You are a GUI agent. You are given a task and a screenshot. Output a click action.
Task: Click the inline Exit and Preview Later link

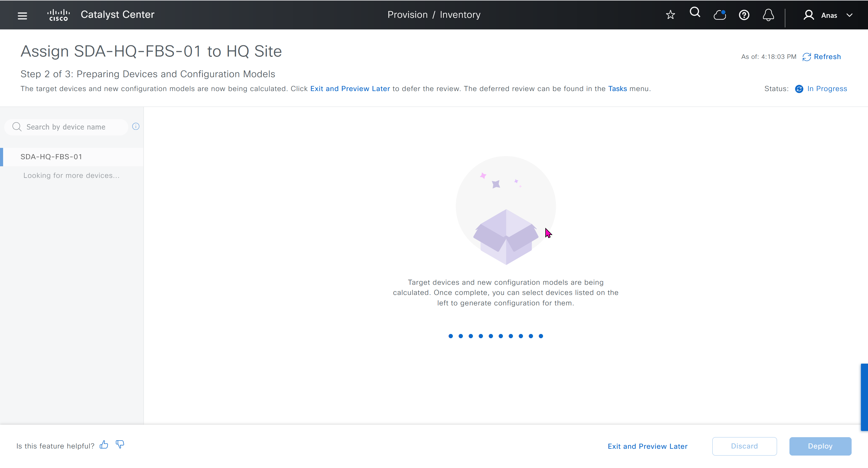tap(350, 89)
